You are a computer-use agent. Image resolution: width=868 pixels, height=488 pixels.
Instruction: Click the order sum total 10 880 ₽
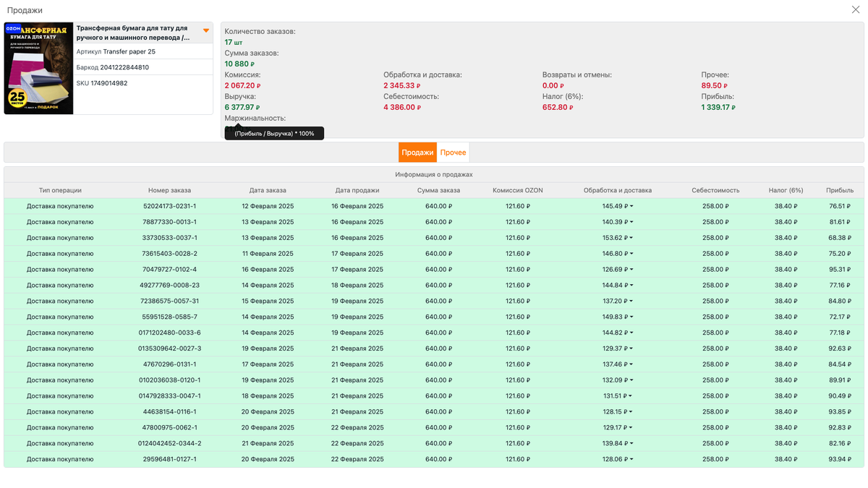(x=240, y=64)
